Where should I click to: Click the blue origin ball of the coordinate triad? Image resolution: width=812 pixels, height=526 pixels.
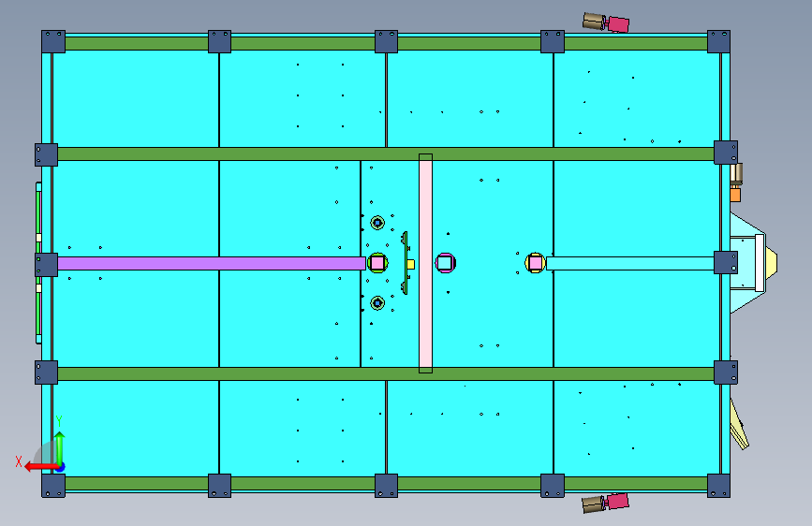[x=61, y=467]
